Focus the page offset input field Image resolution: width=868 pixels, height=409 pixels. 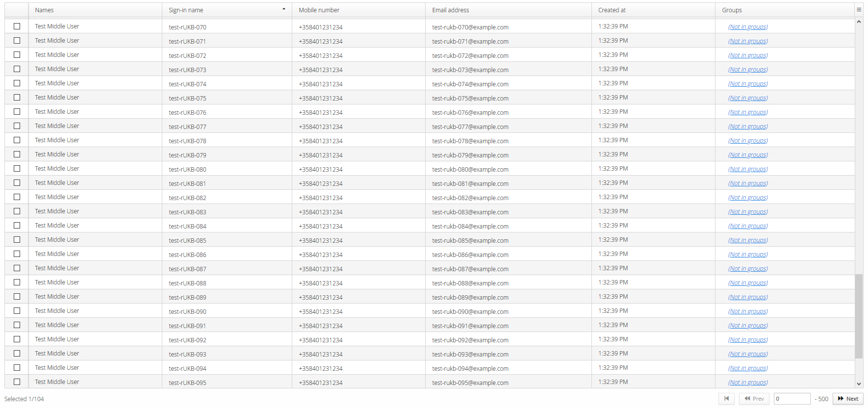pyautogui.click(x=791, y=399)
